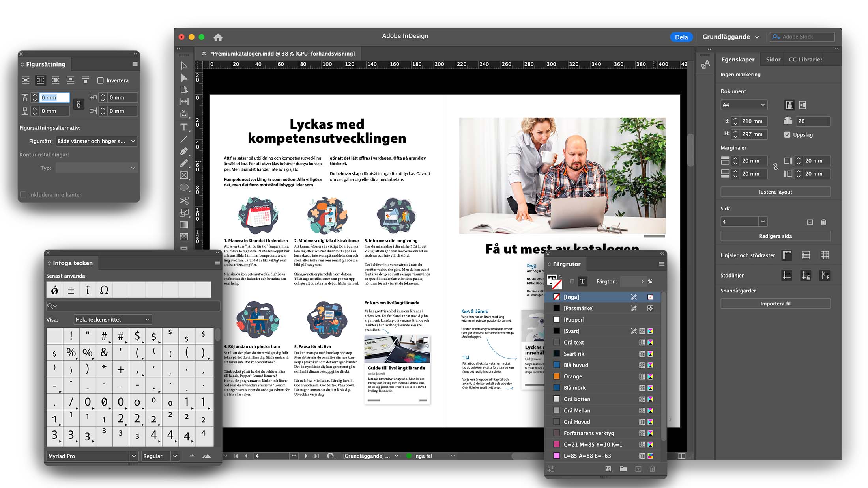
Task: Click the Importera fil button
Action: point(775,304)
